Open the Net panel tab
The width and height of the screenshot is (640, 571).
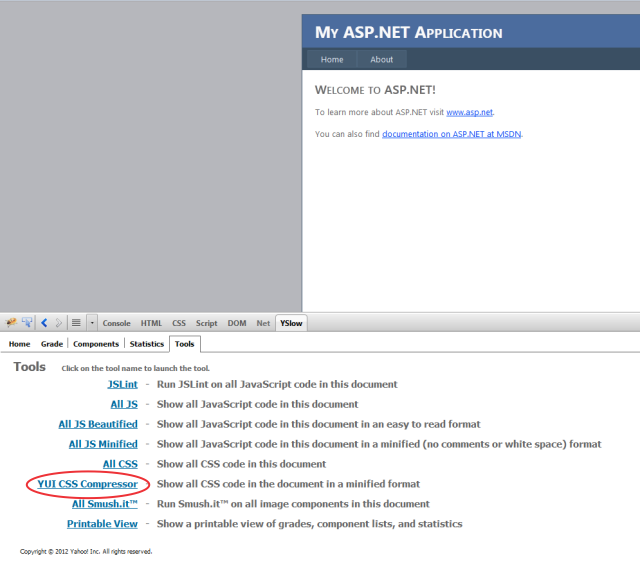coord(263,323)
